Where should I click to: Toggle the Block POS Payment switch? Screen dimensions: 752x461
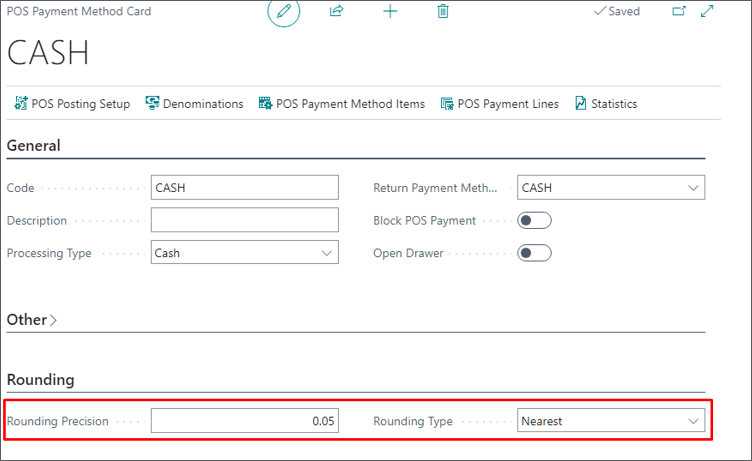[x=534, y=220]
